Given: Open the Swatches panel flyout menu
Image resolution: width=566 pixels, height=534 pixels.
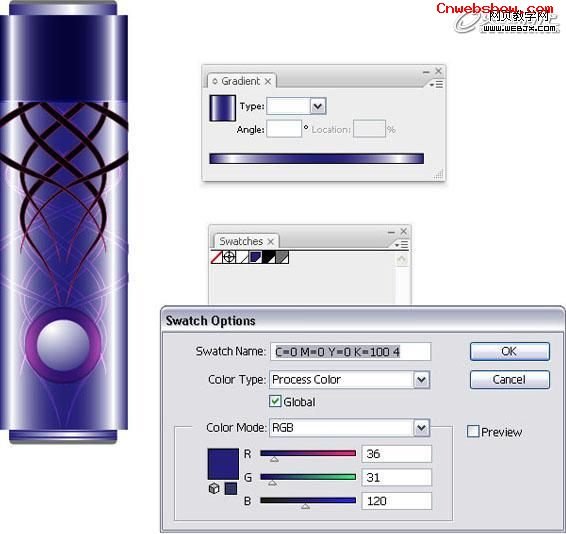Looking at the screenshot, I should [x=401, y=245].
